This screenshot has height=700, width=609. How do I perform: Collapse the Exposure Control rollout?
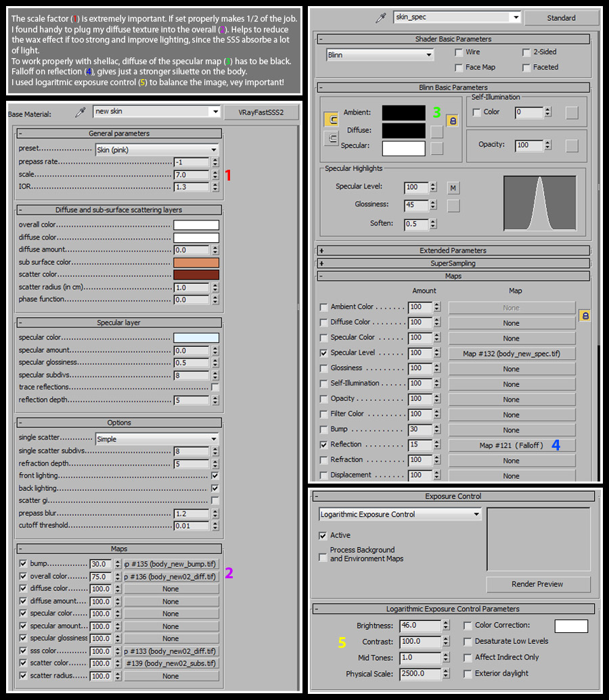[453, 496]
